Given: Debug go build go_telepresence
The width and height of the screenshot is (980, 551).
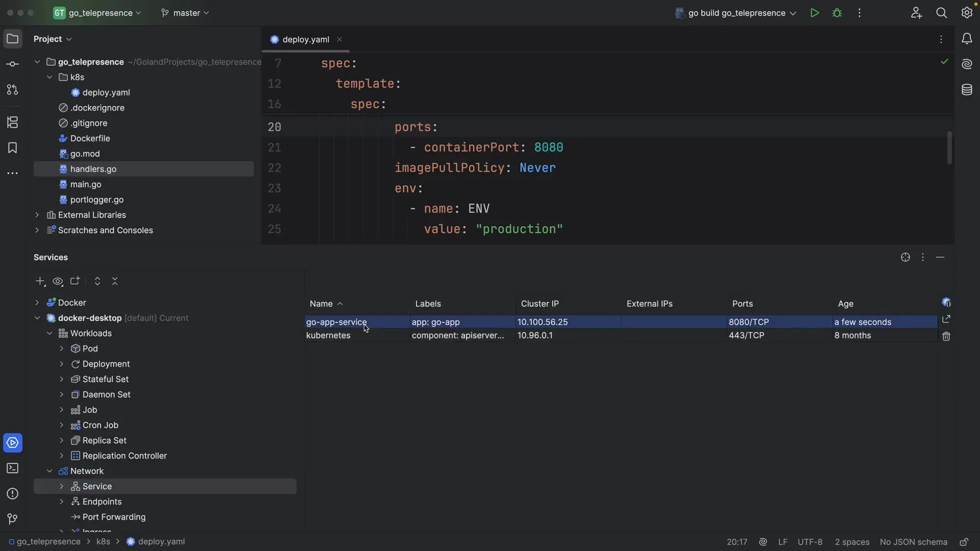Looking at the screenshot, I should point(837,13).
